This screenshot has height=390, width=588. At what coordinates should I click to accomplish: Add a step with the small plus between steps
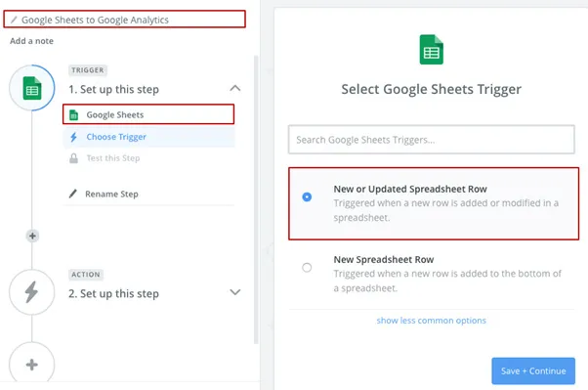coord(32,236)
